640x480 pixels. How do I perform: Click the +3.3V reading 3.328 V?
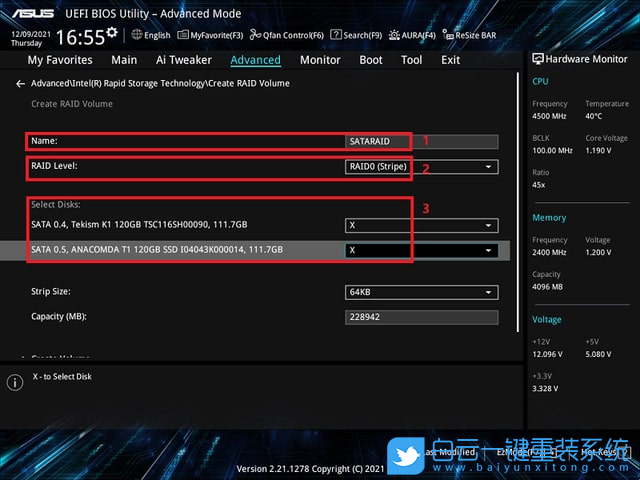coord(545,389)
